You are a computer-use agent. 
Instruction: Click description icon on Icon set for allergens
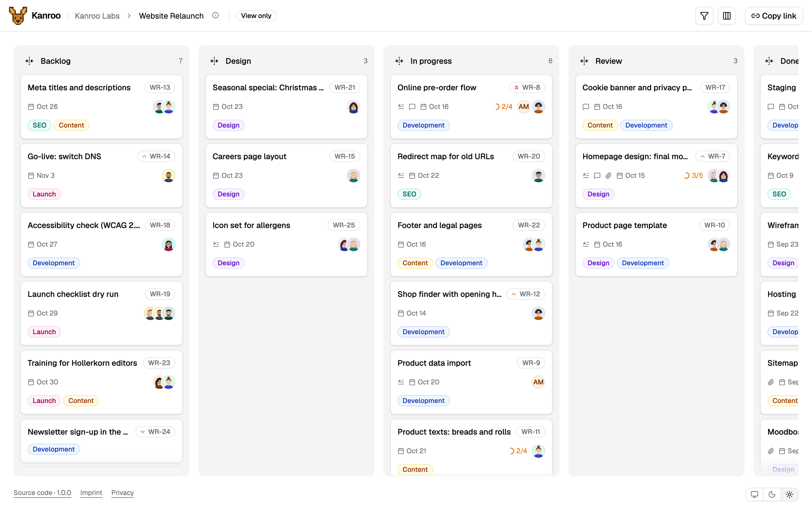coord(216,244)
